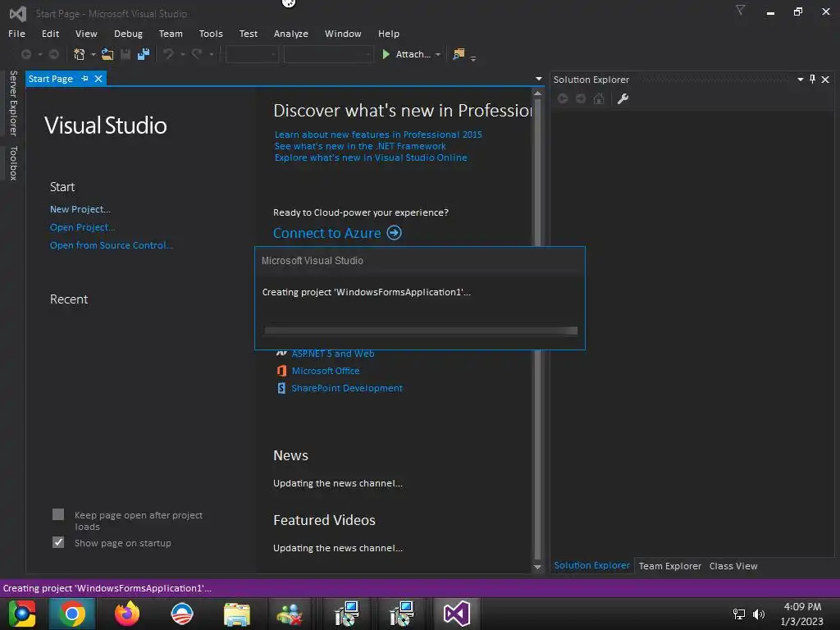
Task: Click the Navigate Forward toolbar icon
Action: (x=53, y=54)
